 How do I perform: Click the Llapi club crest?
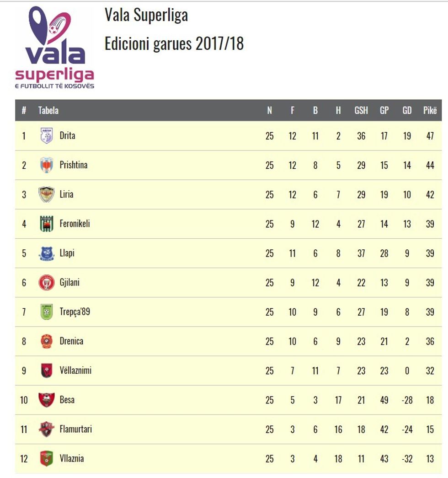47,253
